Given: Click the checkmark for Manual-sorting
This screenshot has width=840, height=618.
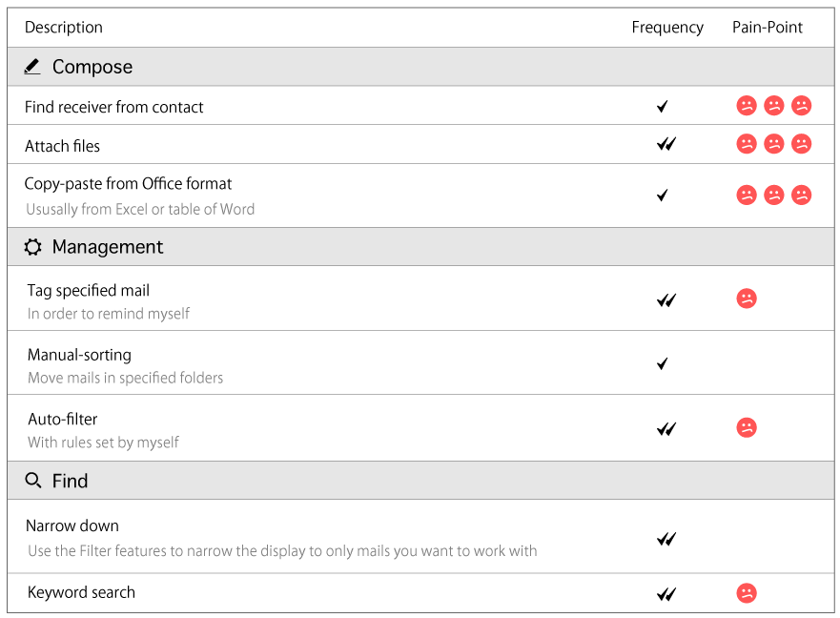Looking at the screenshot, I should [663, 363].
